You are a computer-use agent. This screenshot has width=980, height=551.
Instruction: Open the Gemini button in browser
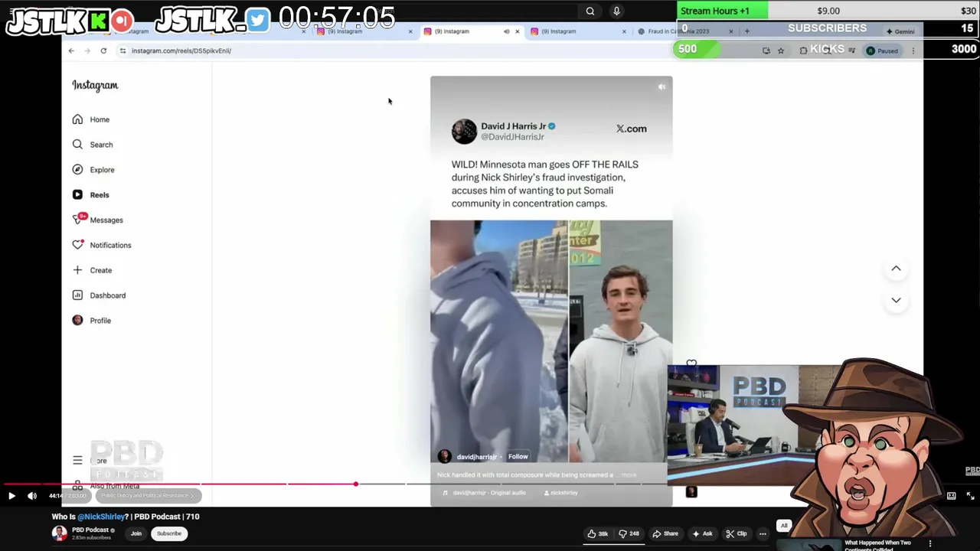click(900, 31)
